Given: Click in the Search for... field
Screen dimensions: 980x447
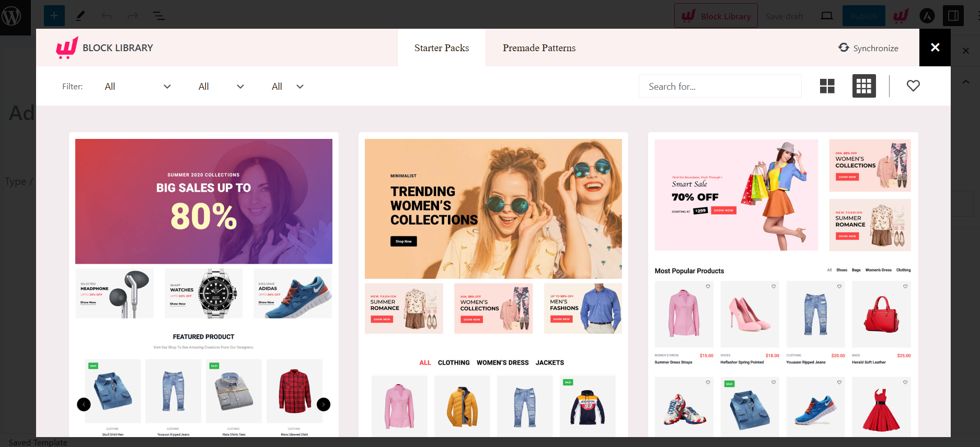Looking at the screenshot, I should (720, 86).
